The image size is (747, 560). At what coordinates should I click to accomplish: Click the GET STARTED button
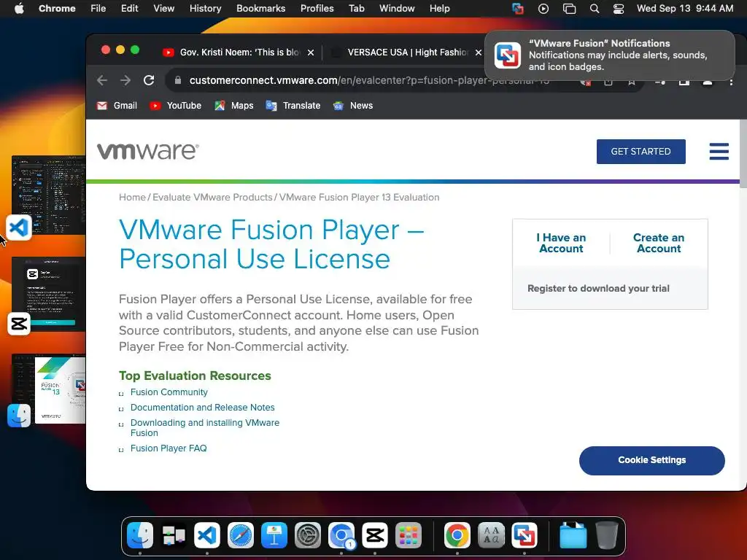[x=640, y=152]
